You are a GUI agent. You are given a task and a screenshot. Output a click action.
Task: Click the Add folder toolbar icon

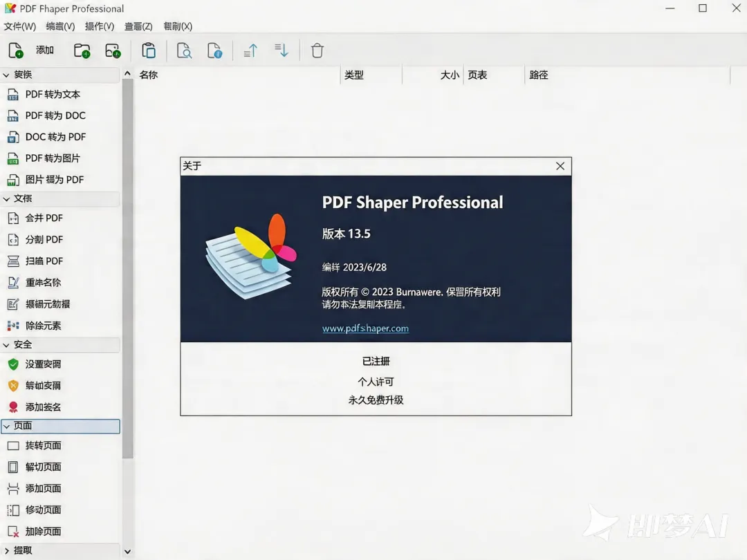pos(82,50)
